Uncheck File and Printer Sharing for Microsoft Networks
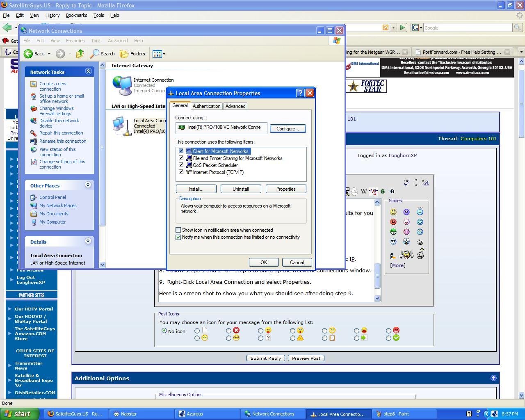This screenshot has height=420, width=525. pos(181,158)
